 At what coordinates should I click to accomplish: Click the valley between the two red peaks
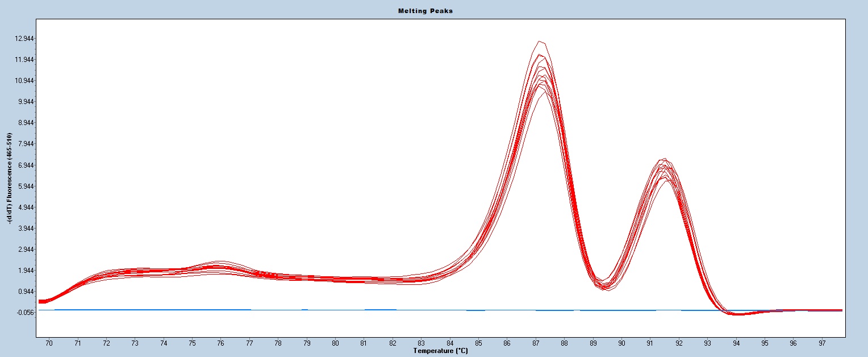(x=606, y=285)
